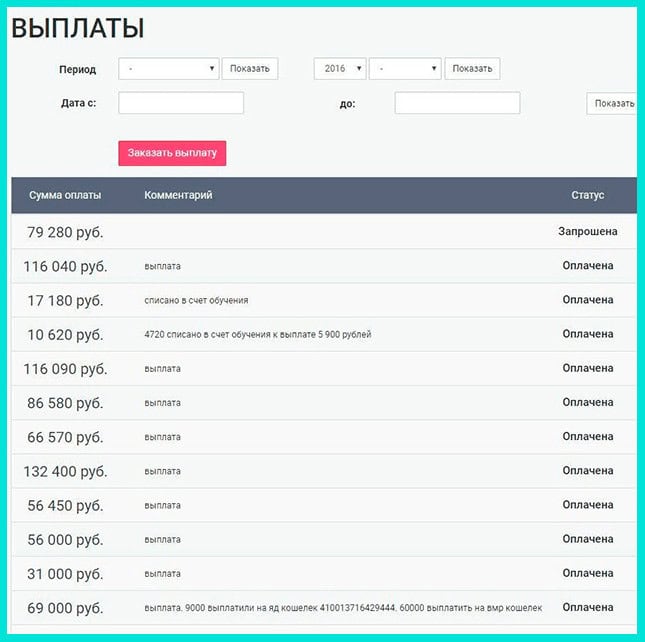This screenshot has width=645, height=642.
Task: Open the Период dropdown
Action: 168,69
